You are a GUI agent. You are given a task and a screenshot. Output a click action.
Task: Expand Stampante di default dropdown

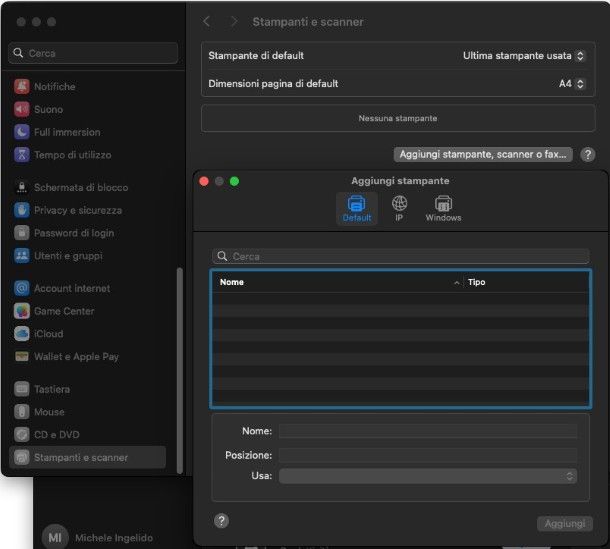523,56
